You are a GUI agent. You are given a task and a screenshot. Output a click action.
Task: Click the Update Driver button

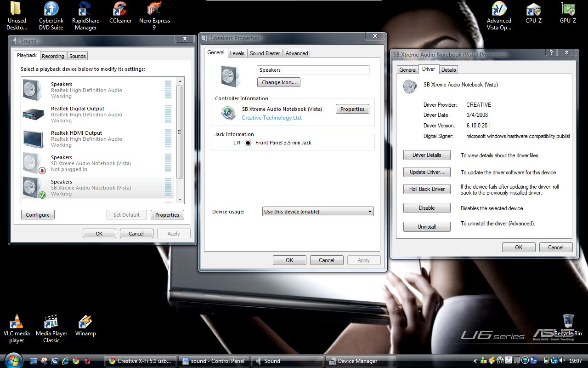(427, 172)
